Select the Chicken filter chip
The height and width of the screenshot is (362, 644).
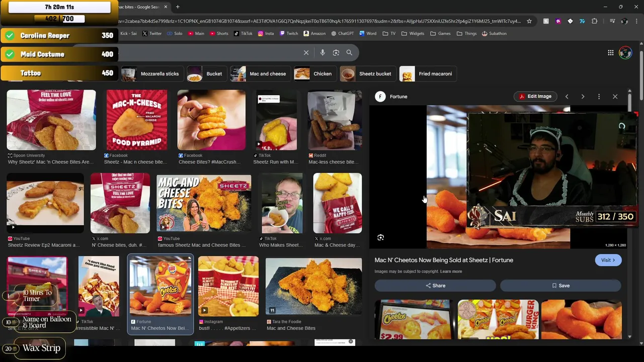315,74
